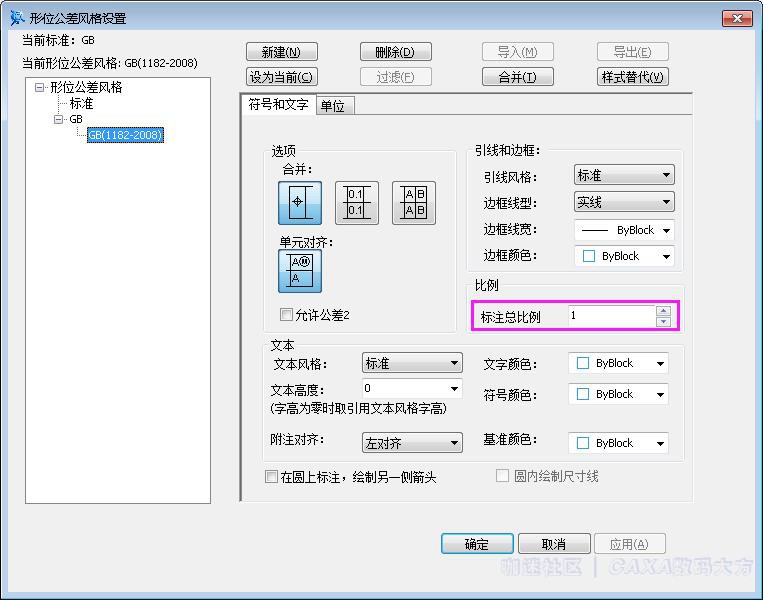Switch to the 单位 tab

click(x=333, y=106)
